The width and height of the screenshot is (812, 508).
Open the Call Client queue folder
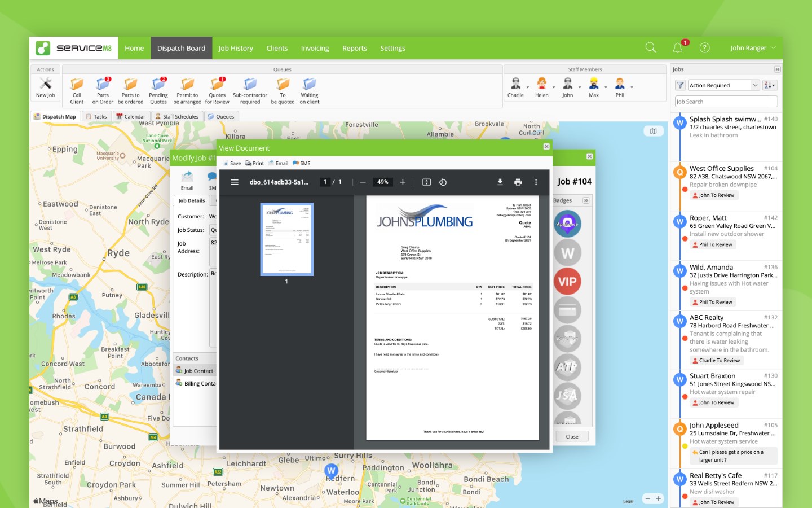77,90
